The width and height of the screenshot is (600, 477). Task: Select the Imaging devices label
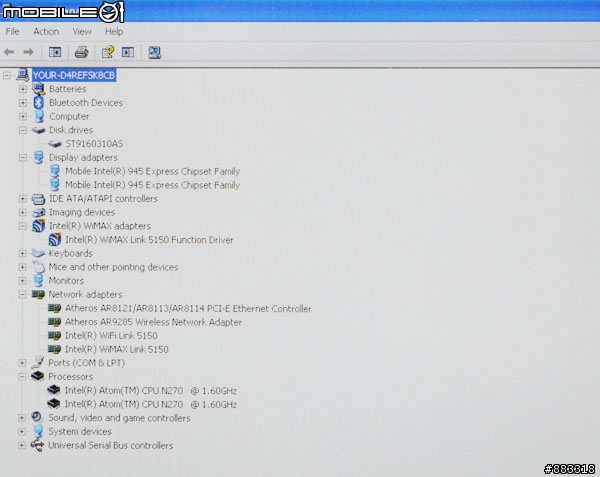82,212
